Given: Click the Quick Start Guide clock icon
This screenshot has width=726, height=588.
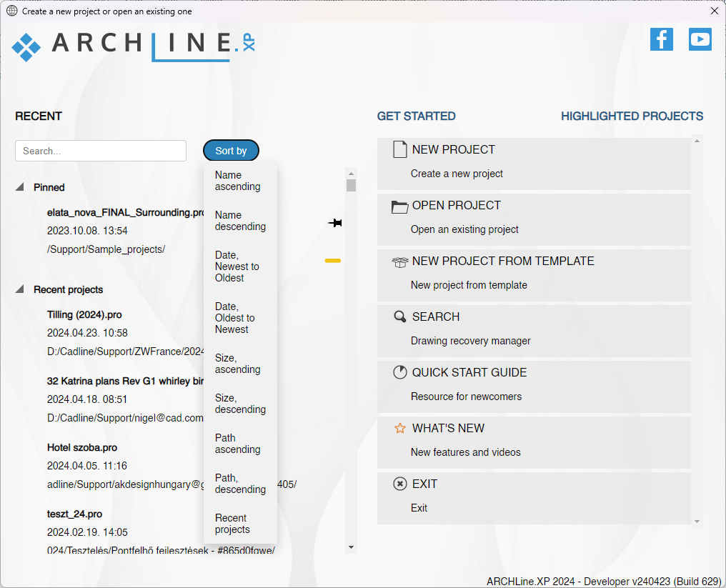Looking at the screenshot, I should coord(399,372).
